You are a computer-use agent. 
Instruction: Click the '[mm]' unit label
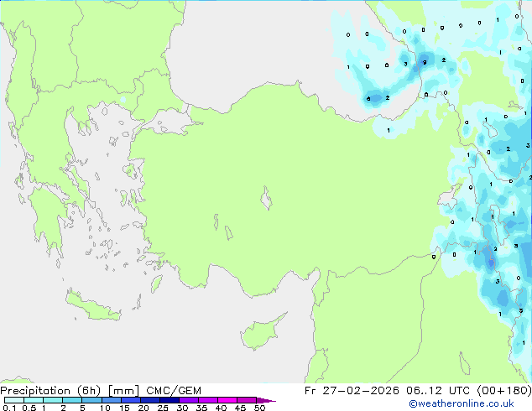(124, 391)
